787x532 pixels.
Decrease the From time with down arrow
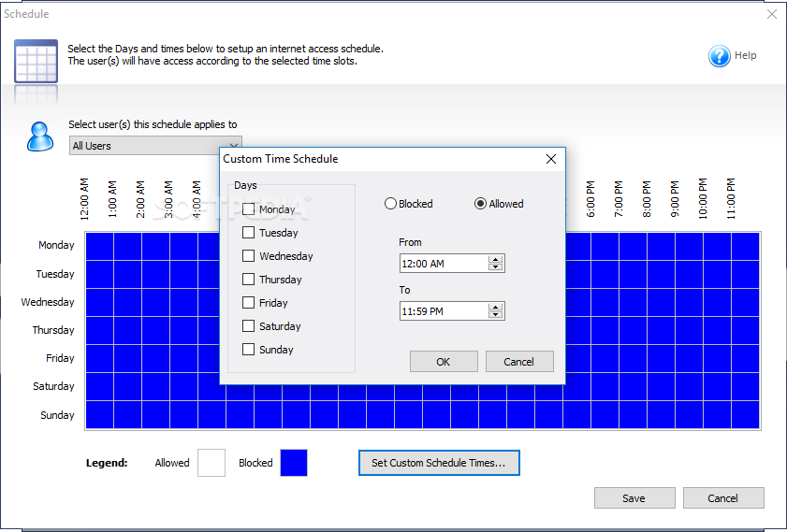[495, 267]
